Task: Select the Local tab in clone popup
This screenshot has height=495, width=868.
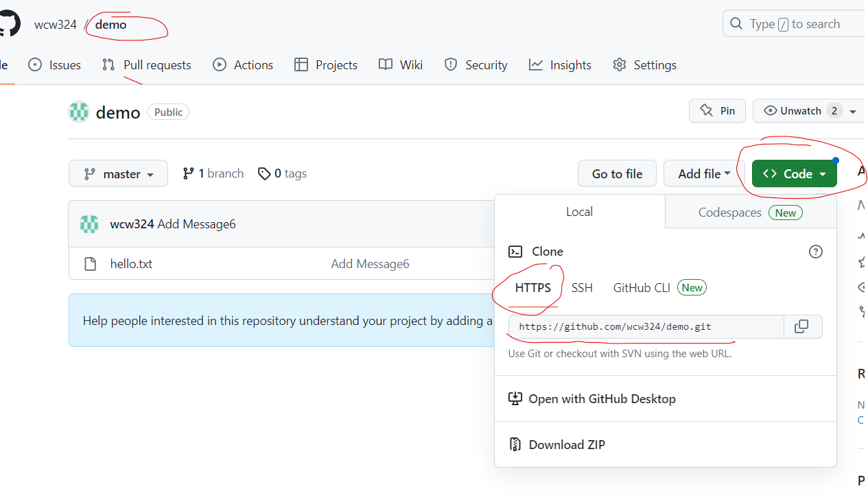Action: pos(579,212)
